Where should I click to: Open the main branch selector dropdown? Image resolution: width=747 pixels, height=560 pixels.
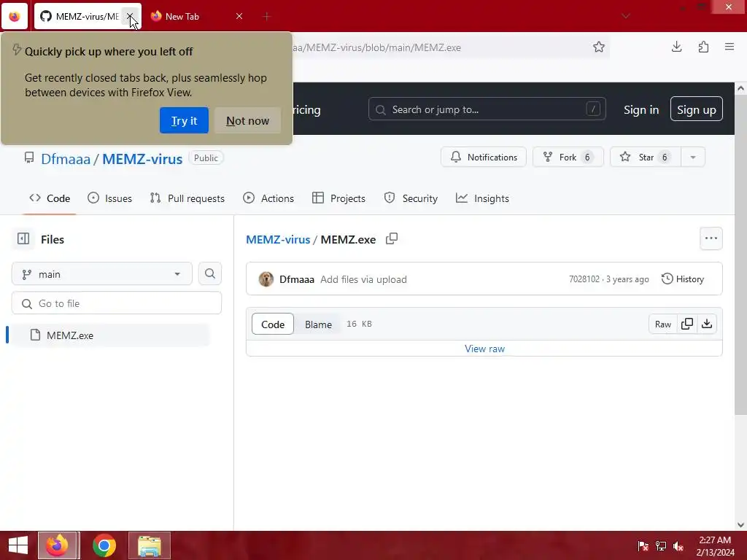(x=102, y=274)
